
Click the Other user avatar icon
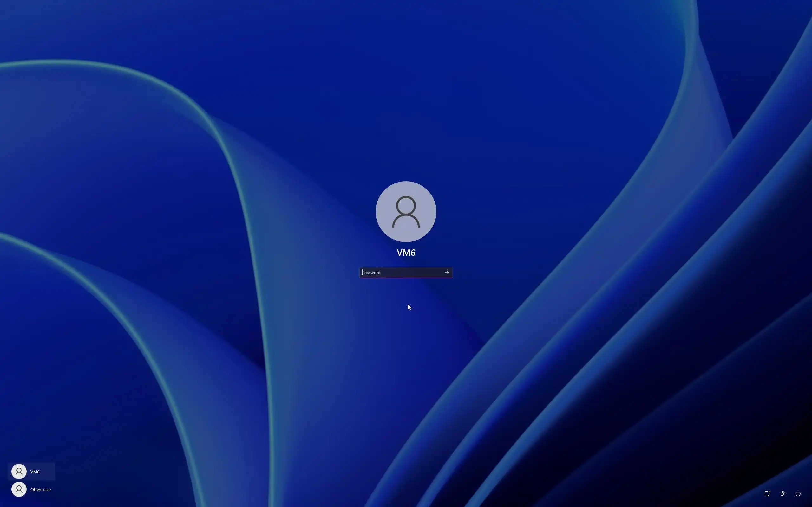pyautogui.click(x=19, y=489)
